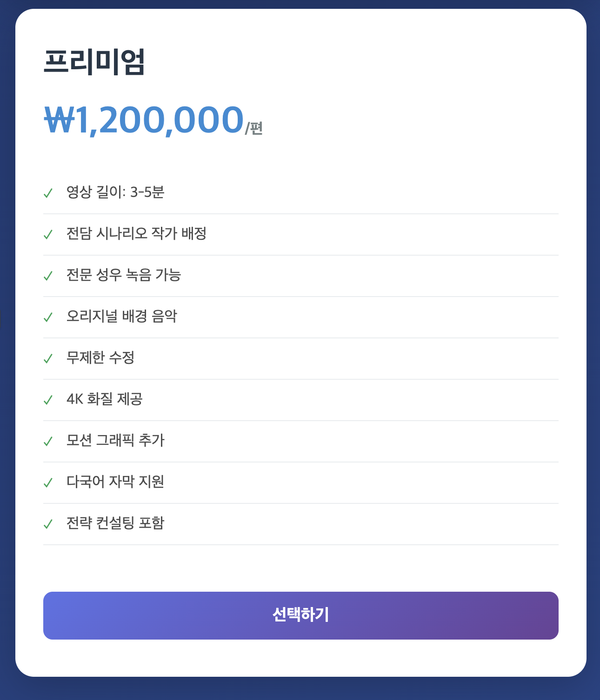The width and height of the screenshot is (600, 700).
Task: Select the 무제한 수정 feature text
Action: tap(100, 357)
